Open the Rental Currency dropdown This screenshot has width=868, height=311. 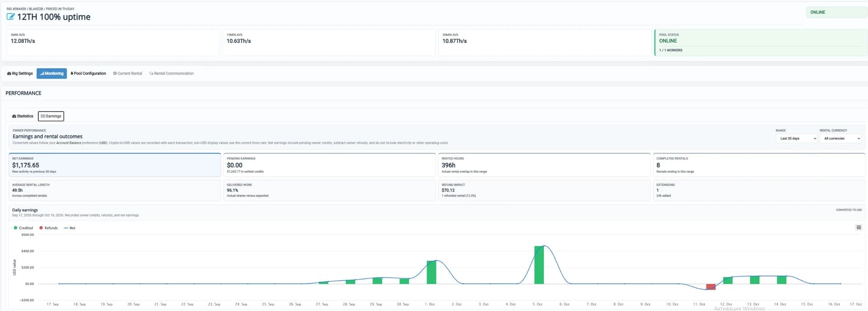click(840, 138)
